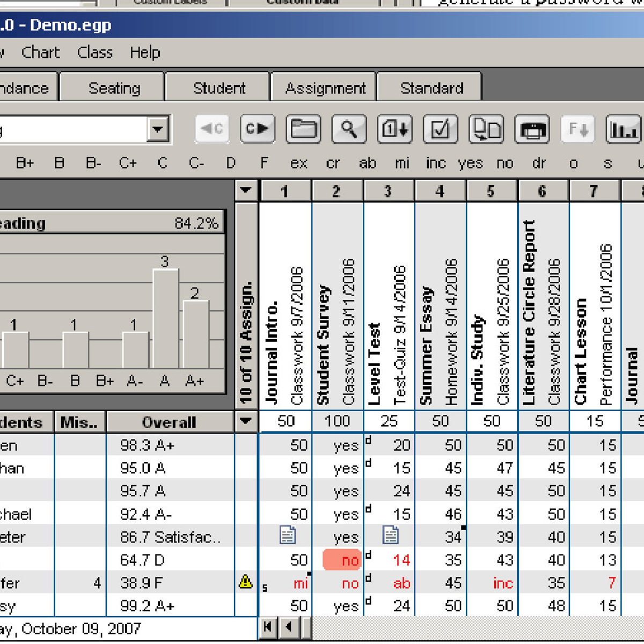The height and width of the screenshot is (644, 644).
Task: Click the F-down fill scores icon
Action: coord(578,129)
